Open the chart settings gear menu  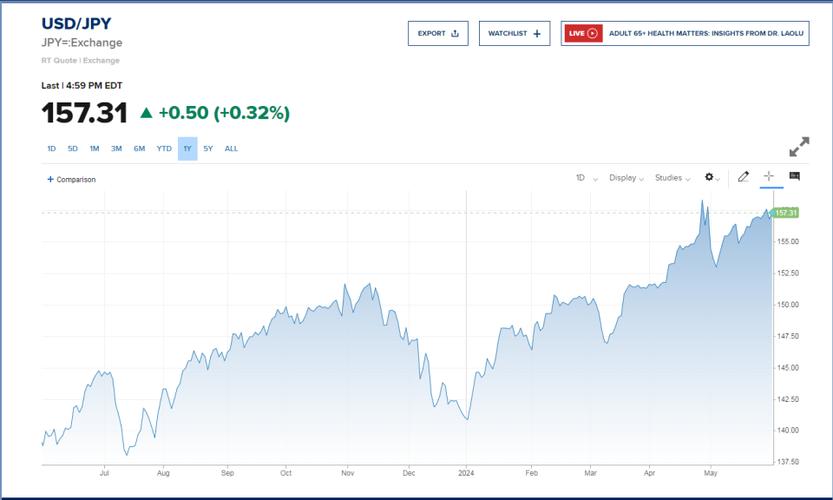(711, 178)
